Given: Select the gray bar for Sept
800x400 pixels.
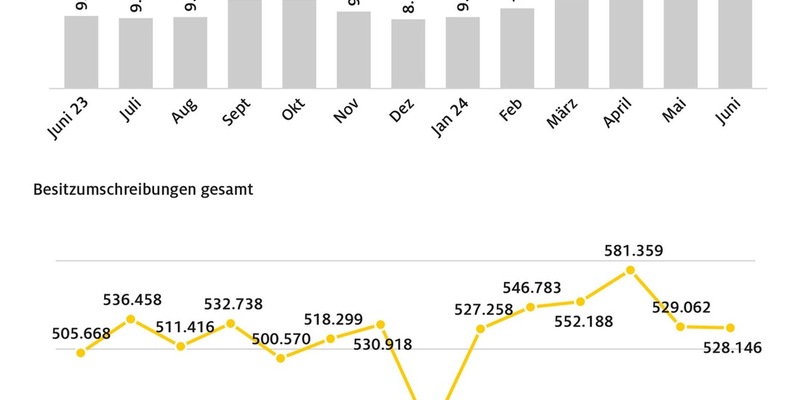Looking at the screenshot, I should (245, 45).
